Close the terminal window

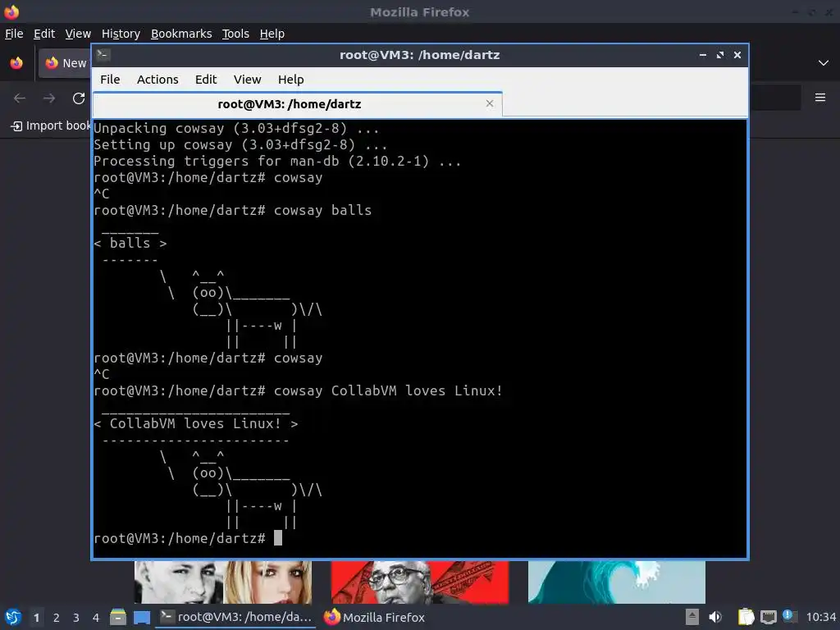click(737, 55)
